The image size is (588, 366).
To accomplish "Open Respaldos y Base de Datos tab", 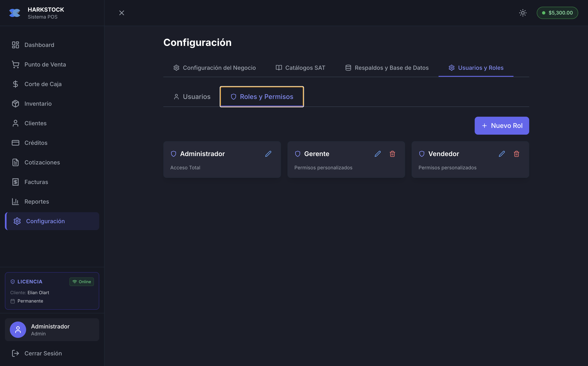I will point(387,68).
